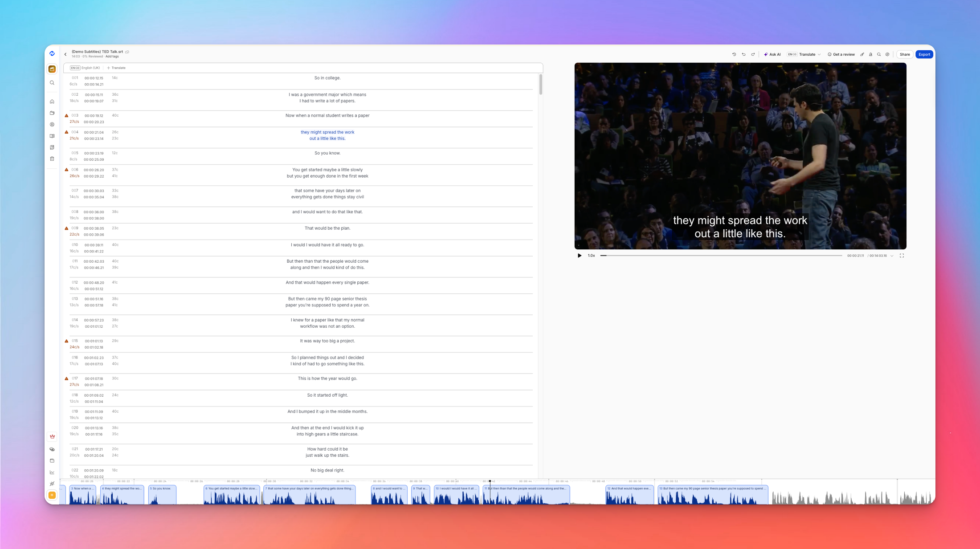This screenshot has width=980, height=549.
Task: Redo the last edit
Action: (x=753, y=54)
